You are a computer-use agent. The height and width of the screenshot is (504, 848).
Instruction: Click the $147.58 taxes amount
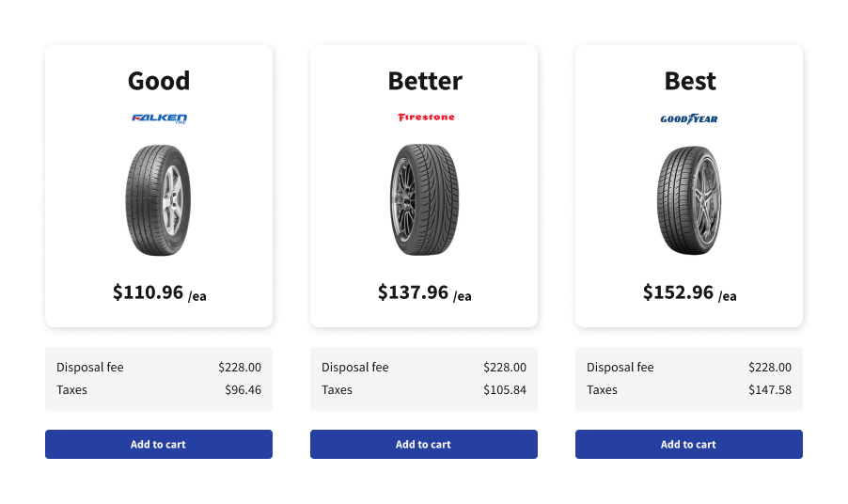coord(770,390)
